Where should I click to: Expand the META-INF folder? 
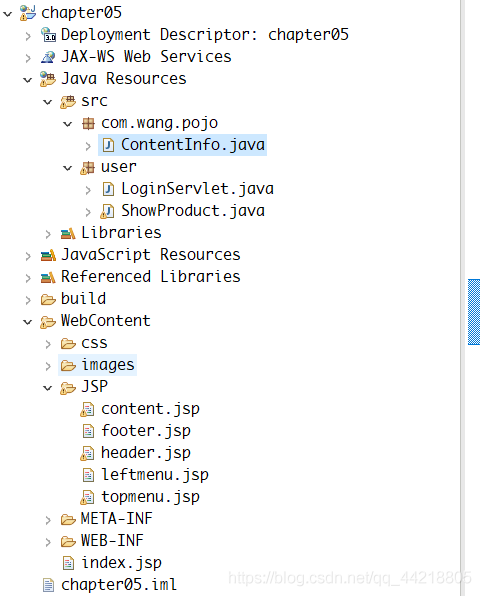pyautogui.click(x=48, y=520)
